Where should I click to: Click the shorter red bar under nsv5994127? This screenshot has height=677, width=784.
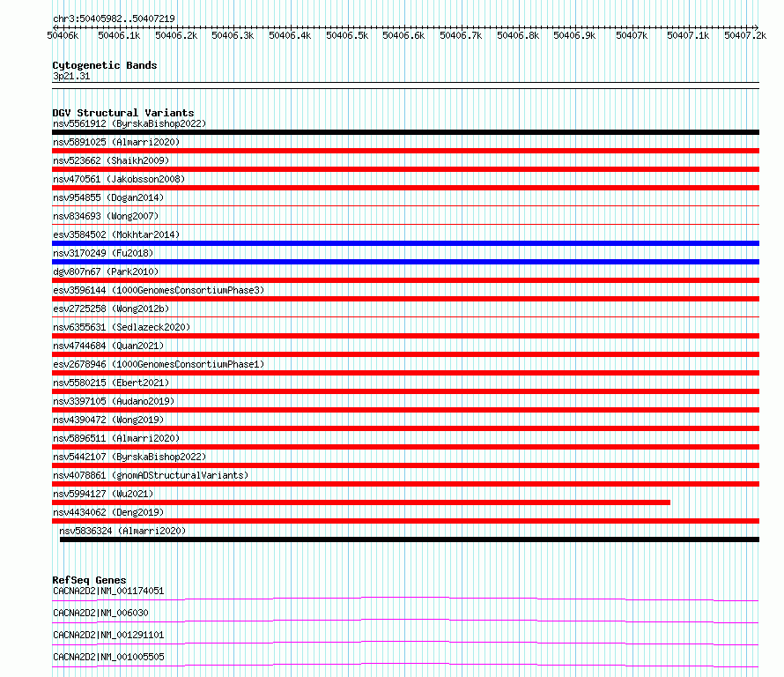[x=361, y=502]
